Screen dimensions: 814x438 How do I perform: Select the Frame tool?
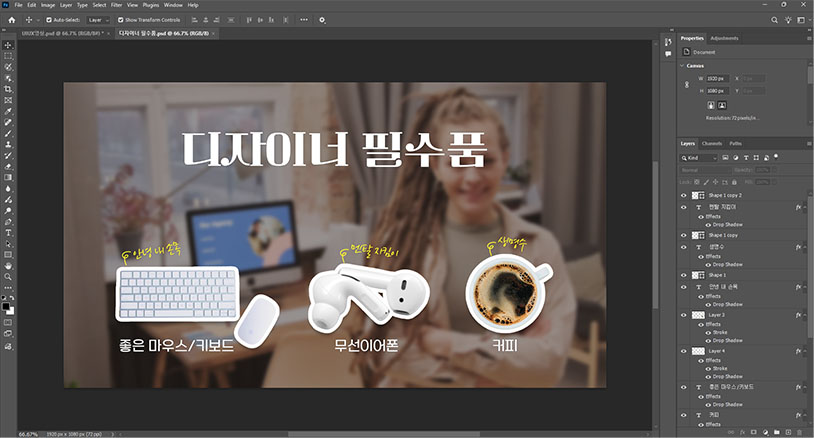[8, 100]
